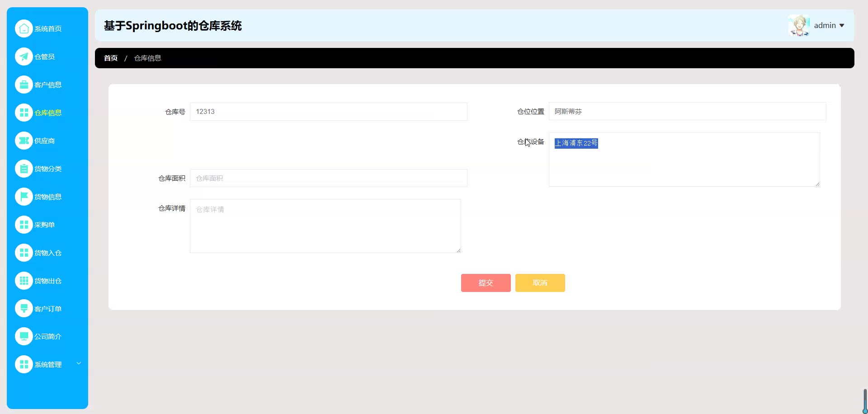868x414 pixels.
Task: Go to 仓管员 menu item
Action: pos(45,56)
